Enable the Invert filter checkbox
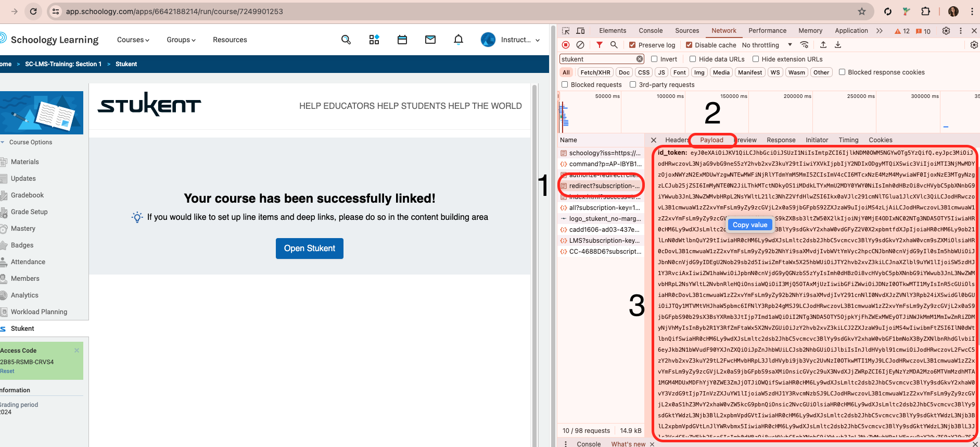Viewport: 980px width, 447px height. (654, 59)
